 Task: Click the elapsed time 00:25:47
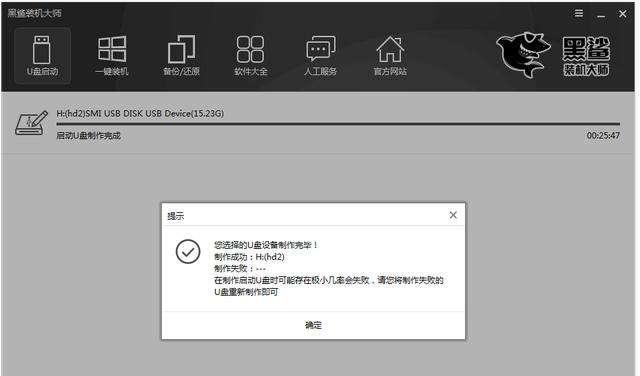coord(603,135)
